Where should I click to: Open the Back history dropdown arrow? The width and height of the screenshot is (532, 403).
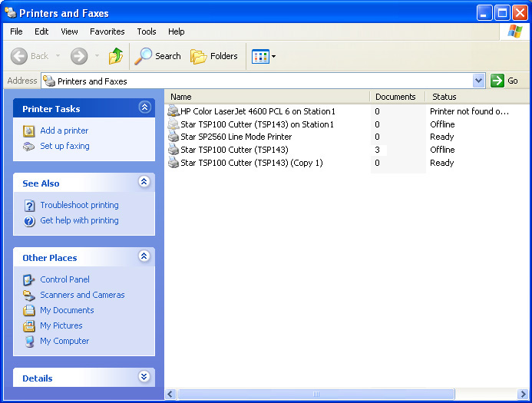coord(58,55)
